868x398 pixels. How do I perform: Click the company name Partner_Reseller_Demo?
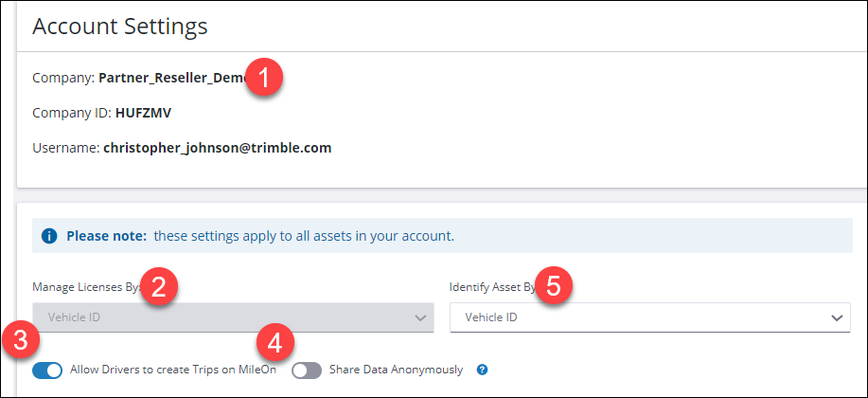tap(172, 78)
